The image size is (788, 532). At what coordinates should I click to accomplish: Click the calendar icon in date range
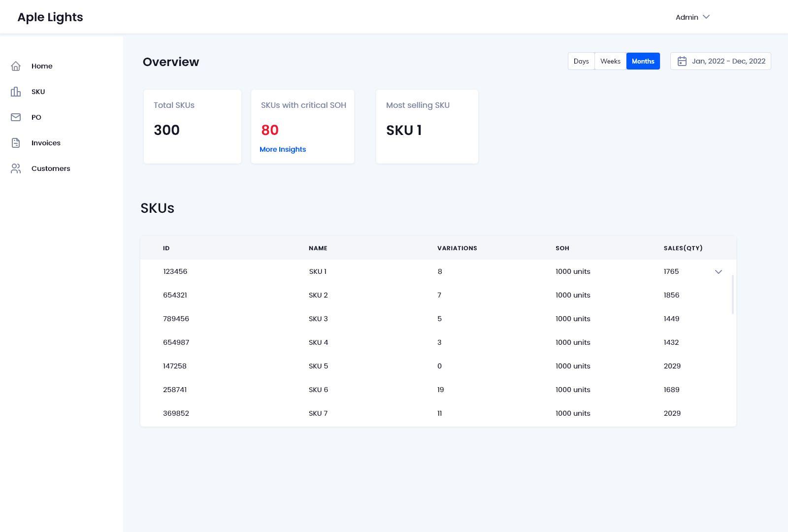click(682, 61)
